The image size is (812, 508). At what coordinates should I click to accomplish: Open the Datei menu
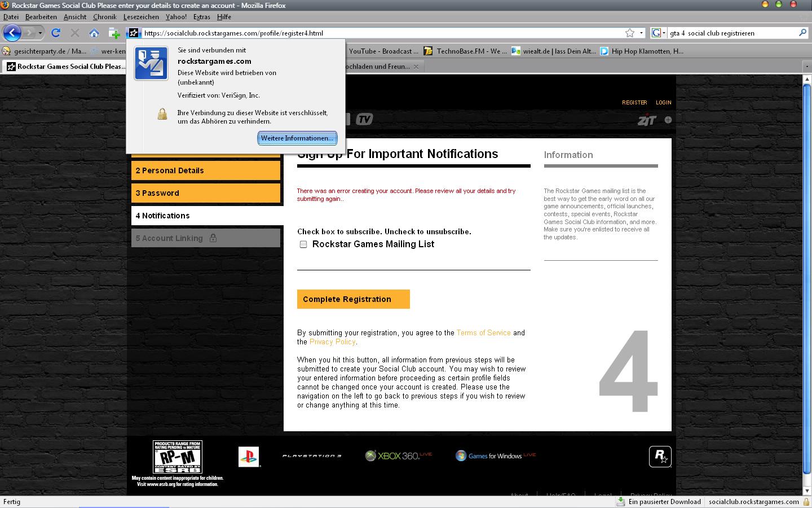click(11, 17)
